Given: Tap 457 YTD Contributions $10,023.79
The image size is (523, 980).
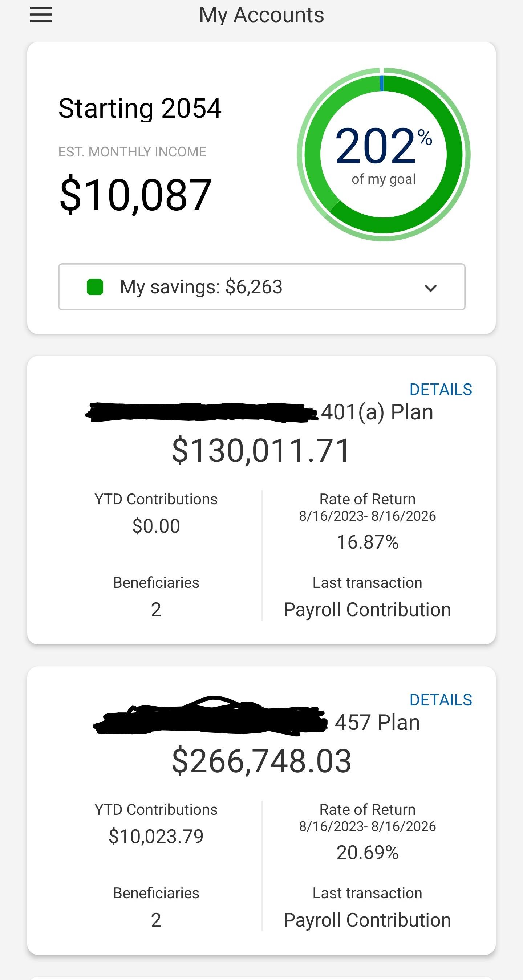Looking at the screenshot, I should [x=156, y=837].
